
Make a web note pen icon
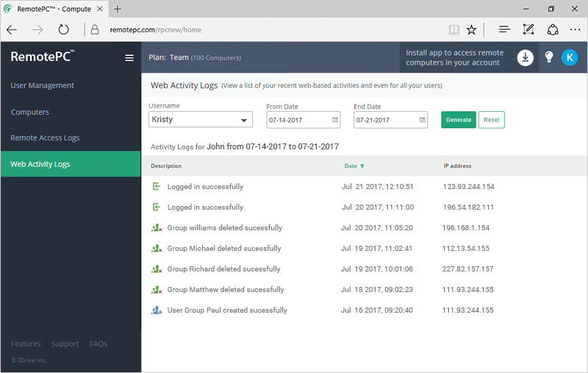(x=528, y=29)
